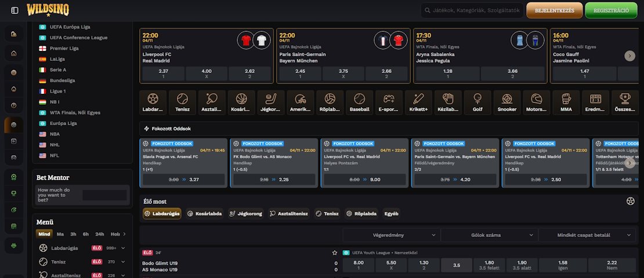Click the Regisztráció register button
Image resolution: width=644 pixels, height=278 pixels.
pos(611,10)
